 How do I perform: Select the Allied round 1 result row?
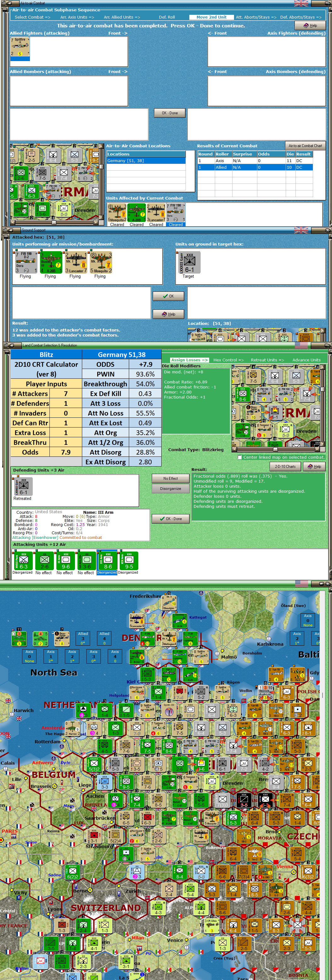(x=255, y=167)
